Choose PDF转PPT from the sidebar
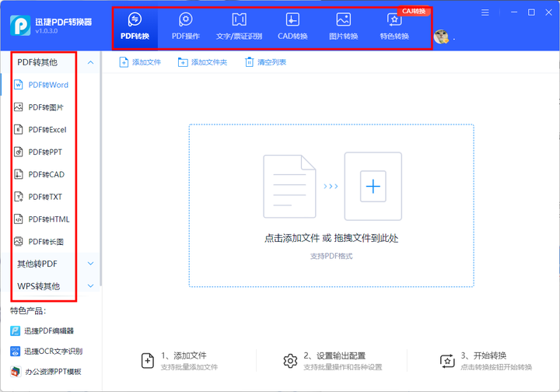Viewport: 560px width, 392px height. tap(45, 152)
